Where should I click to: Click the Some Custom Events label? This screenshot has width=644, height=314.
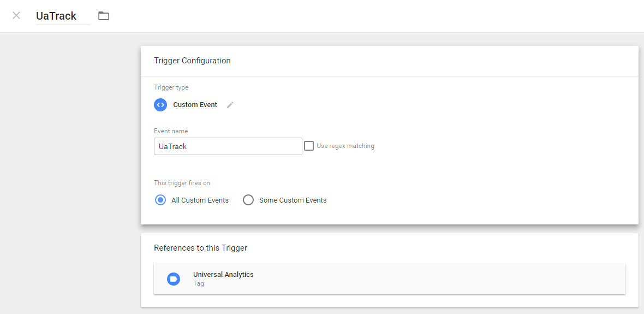click(293, 200)
